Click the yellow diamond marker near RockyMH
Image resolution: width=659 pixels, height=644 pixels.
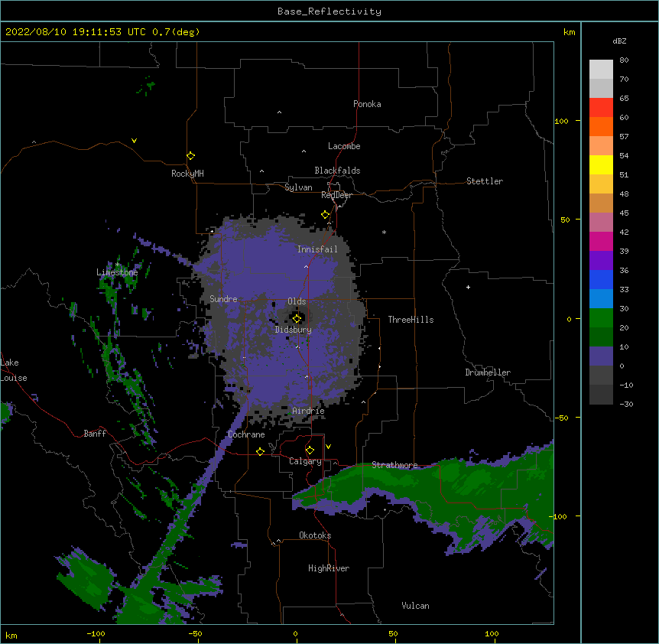tap(191, 156)
